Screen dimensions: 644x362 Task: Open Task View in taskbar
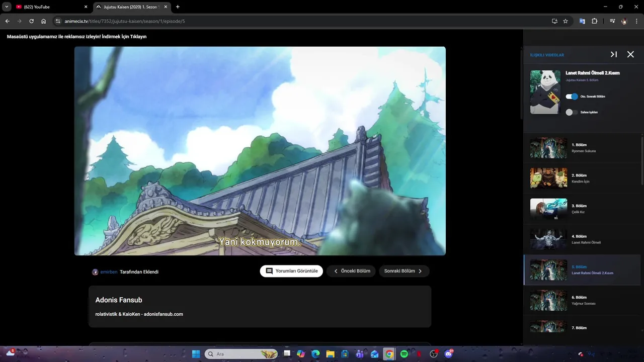tap(287, 354)
